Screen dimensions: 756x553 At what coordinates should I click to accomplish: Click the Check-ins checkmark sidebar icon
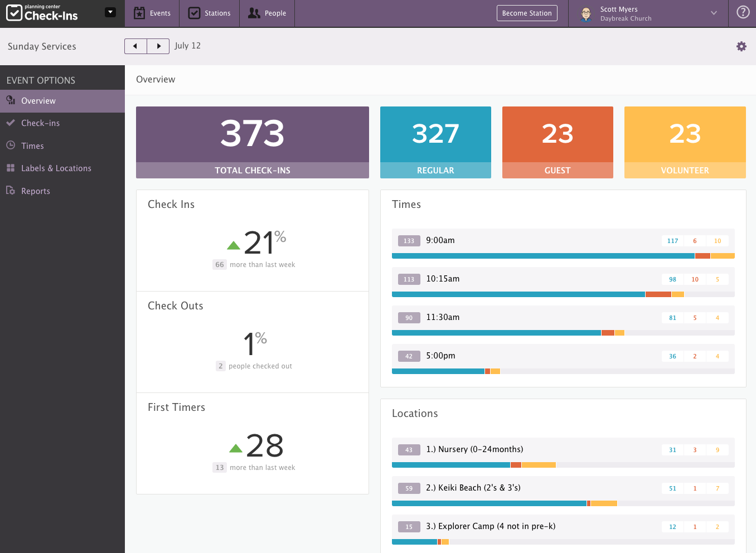(11, 123)
